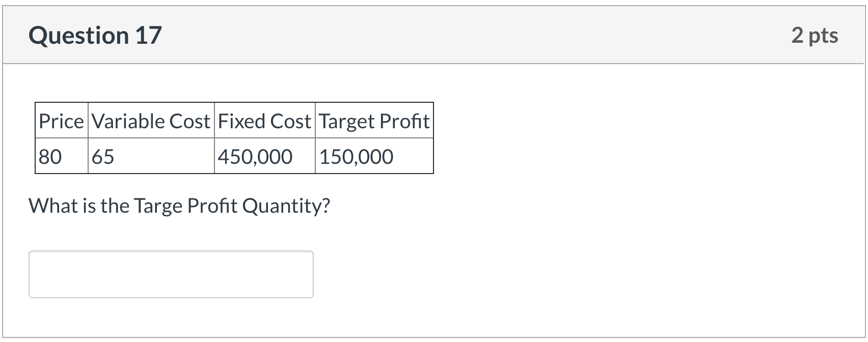Click the gray question title bar

[433, 35]
